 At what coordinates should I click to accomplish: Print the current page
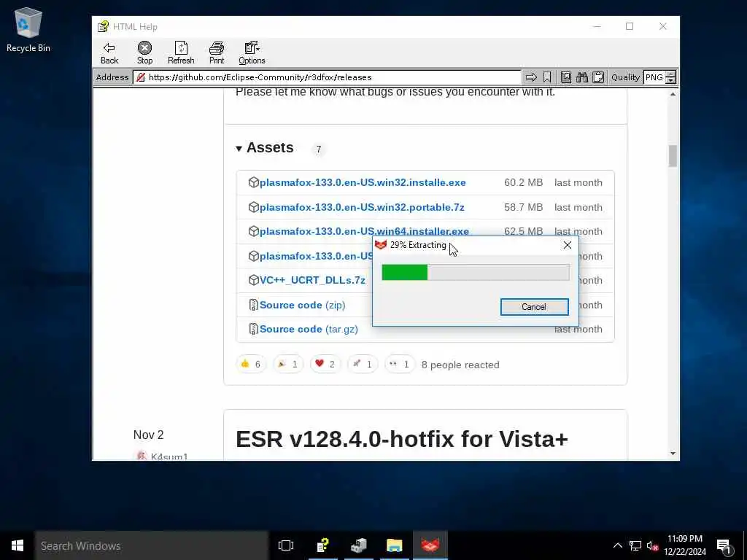[216, 52]
